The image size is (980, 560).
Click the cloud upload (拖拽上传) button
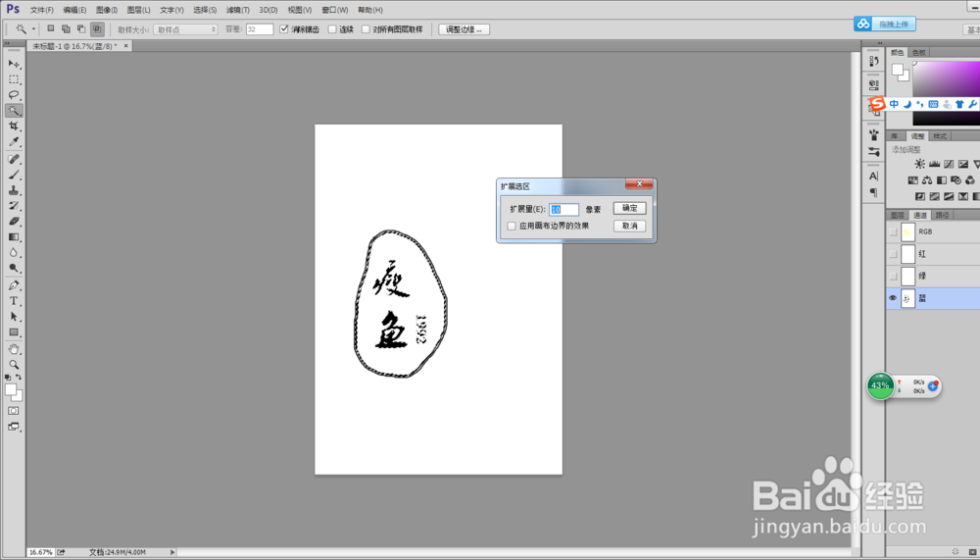tap(885, 24)
